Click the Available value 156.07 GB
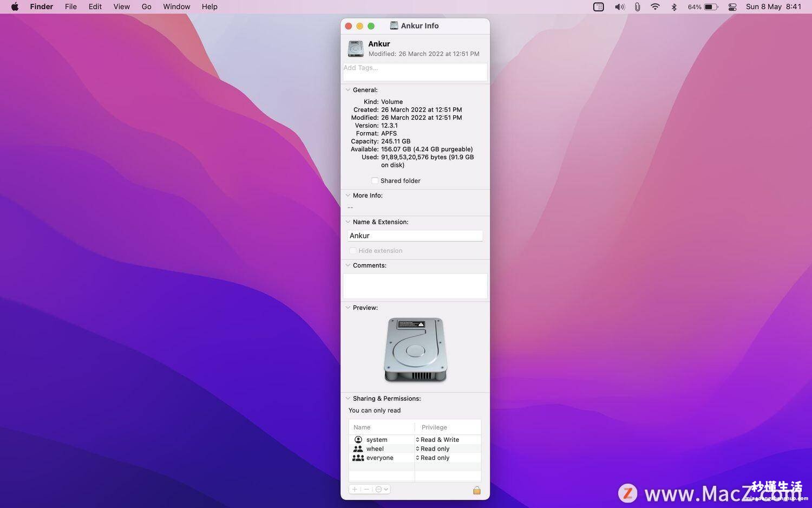 (427, 149)
